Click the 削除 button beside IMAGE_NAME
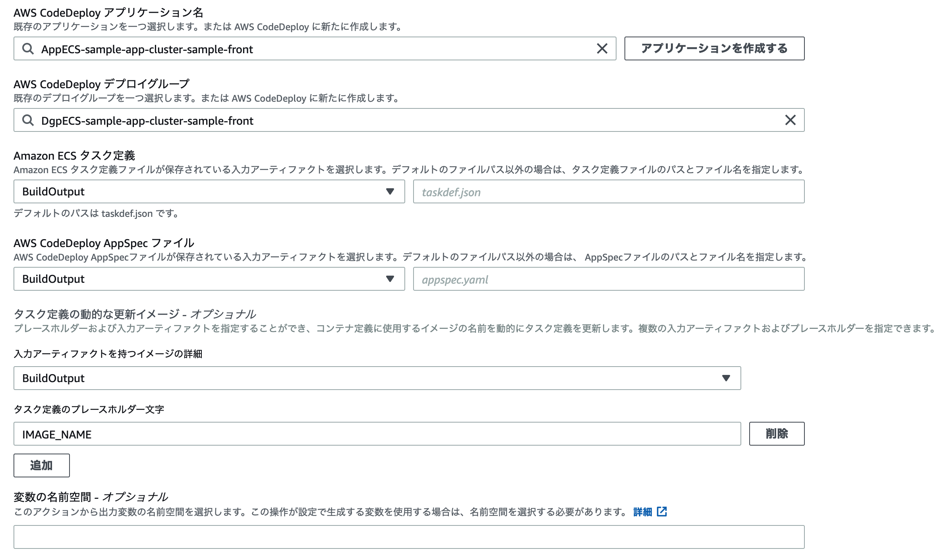This screenshot has width=951, height=560. point(777,434)
